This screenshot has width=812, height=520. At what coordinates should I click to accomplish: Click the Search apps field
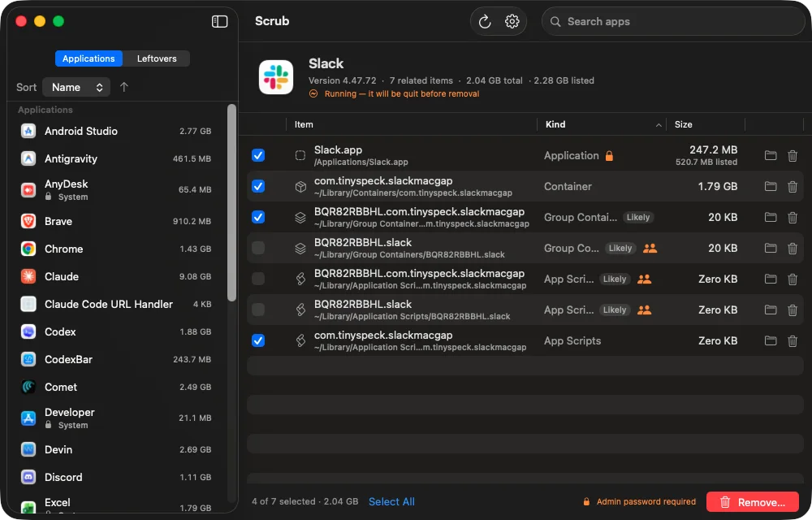[x=673, y=21]
